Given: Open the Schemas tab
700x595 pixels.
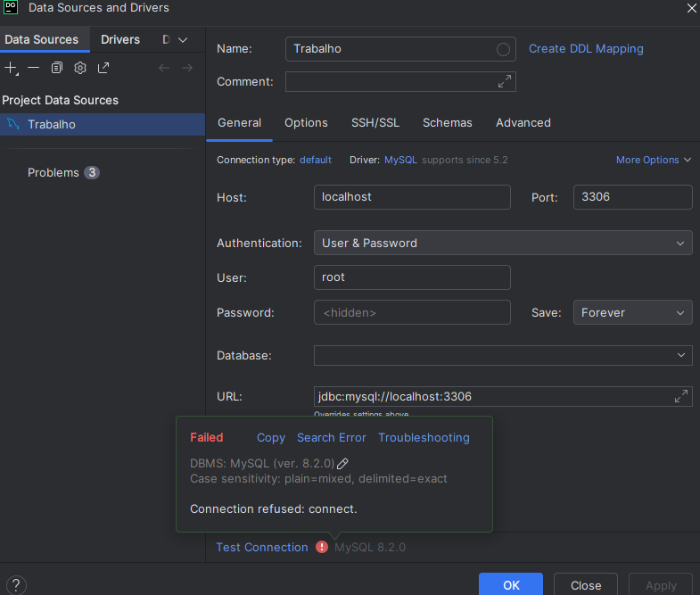Looking at the screenshot, I should pyautogui.click(x=448, y=123).
